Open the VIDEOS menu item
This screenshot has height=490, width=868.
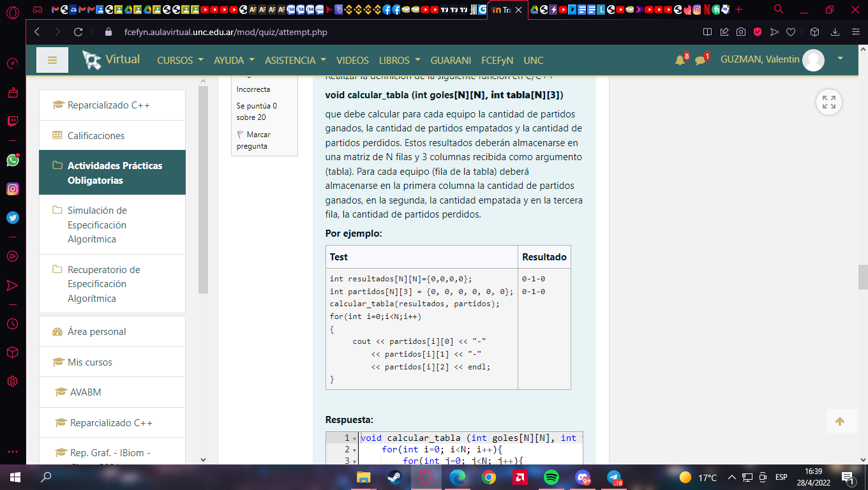click(x=352, y=60)
